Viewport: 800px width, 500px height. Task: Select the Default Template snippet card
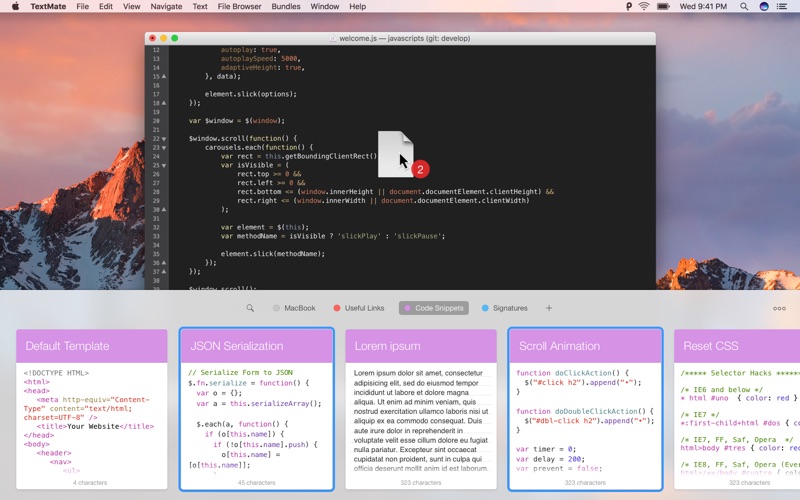[x=91, y=410]
